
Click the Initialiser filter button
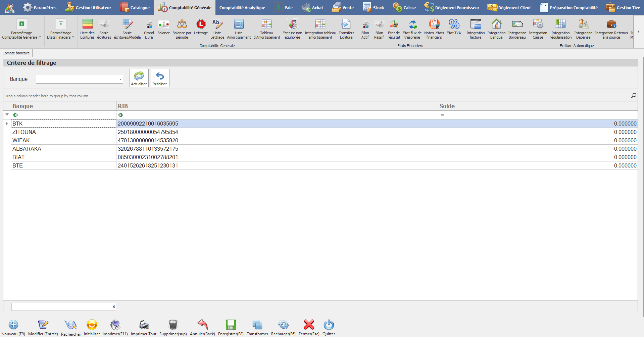click(x=160, y=78)
